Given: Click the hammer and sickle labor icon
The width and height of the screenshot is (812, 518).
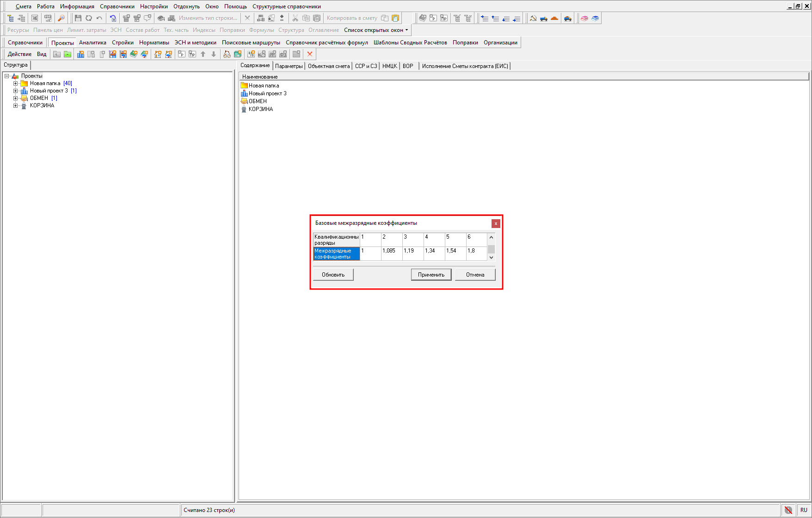Looking at the screenshot, I should click(x=533, y=18).
